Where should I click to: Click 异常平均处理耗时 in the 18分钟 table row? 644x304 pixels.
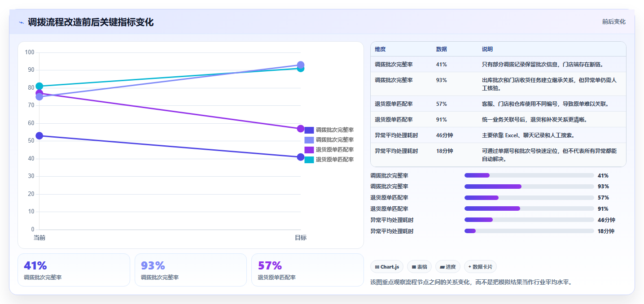coord(396,151)
